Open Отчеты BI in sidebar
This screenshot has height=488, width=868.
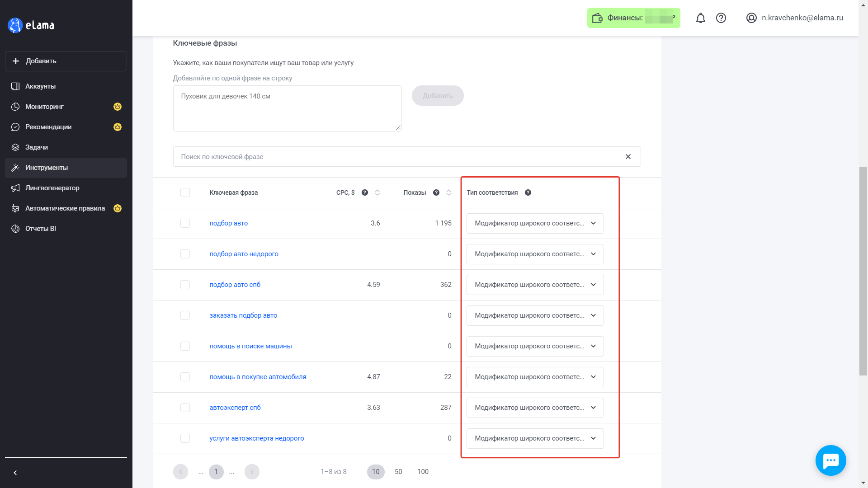66,229
